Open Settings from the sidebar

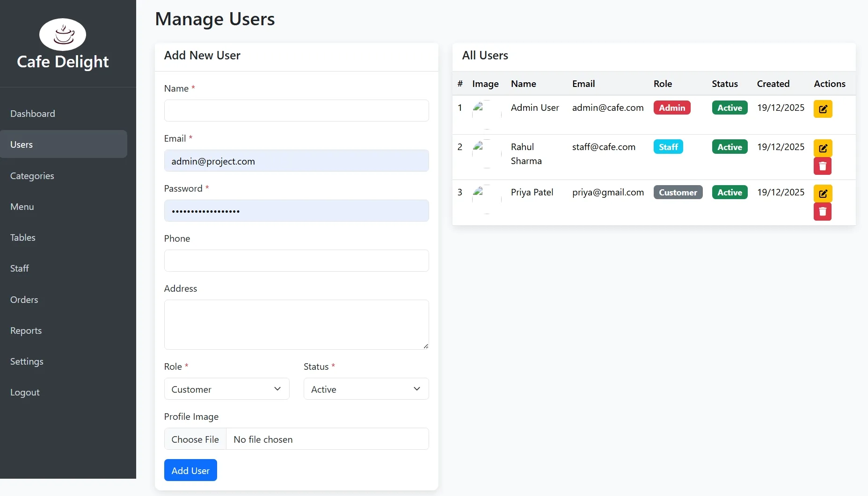(x=27, y=361)
